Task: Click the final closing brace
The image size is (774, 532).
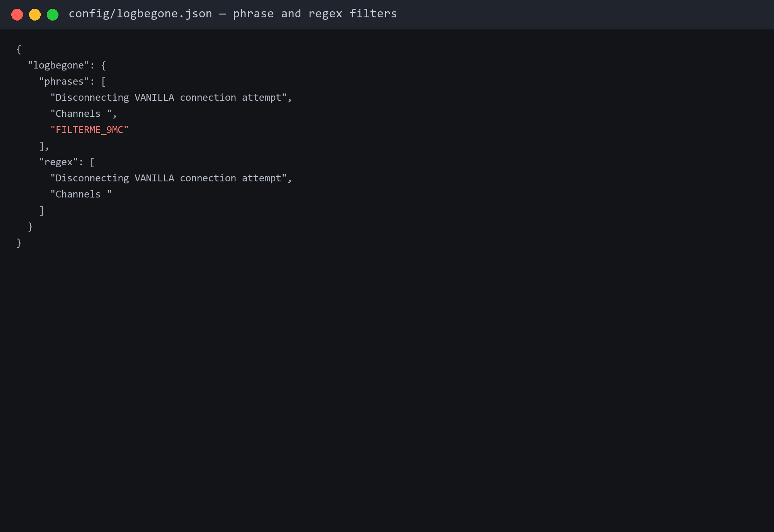Action: [19, 243]
